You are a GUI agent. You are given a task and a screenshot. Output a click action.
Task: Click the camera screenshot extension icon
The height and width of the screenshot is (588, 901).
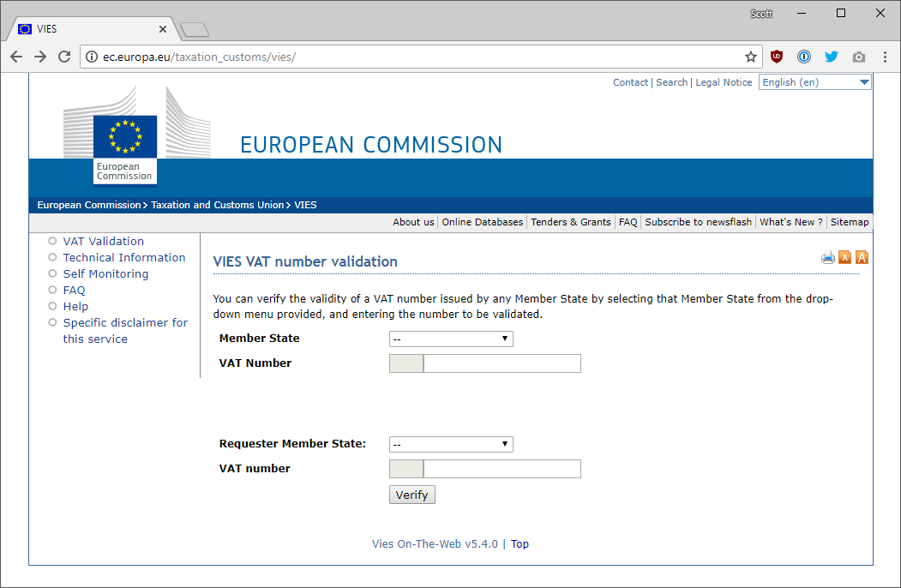858,57
